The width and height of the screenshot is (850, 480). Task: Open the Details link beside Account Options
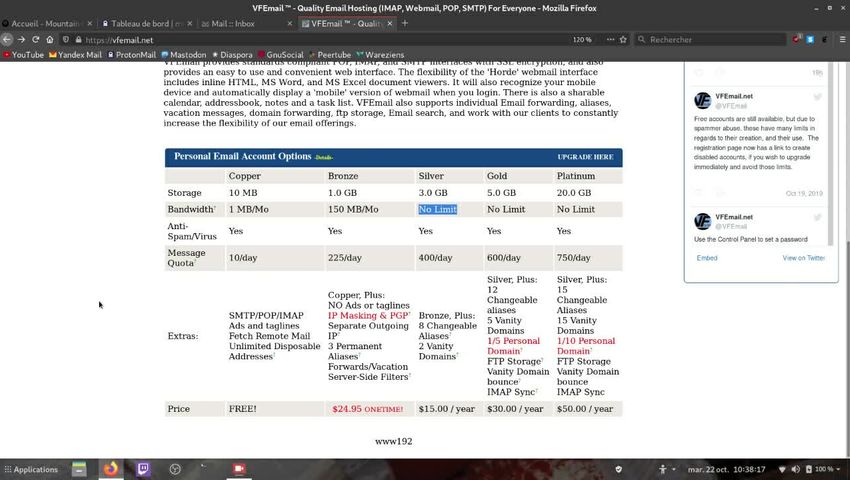click(324, 158)
